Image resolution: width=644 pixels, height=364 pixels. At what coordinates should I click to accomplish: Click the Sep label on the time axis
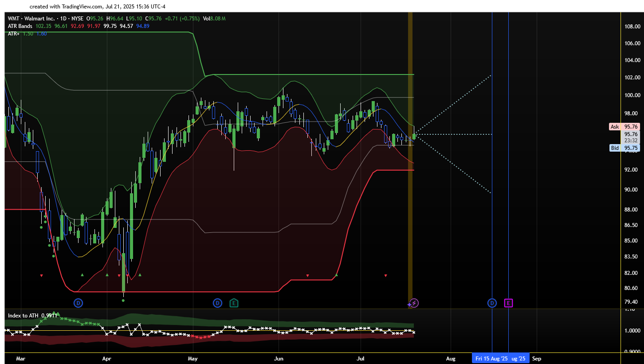(x=537, y=358)
